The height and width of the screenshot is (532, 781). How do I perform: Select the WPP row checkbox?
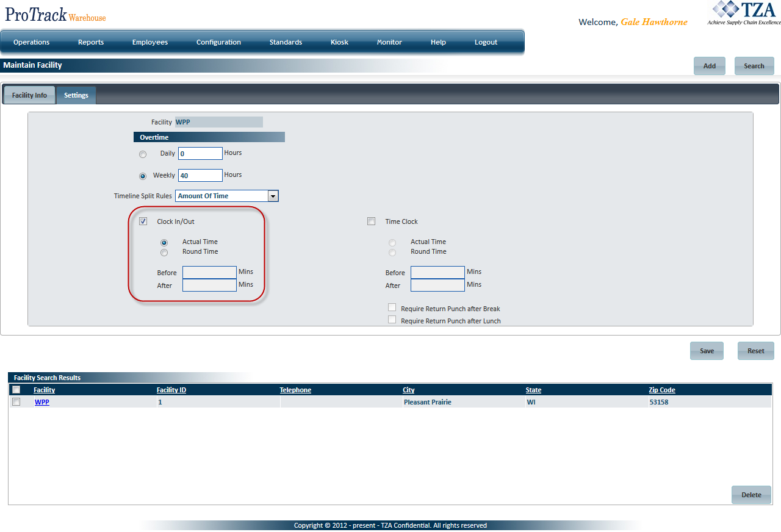[16, 402]
